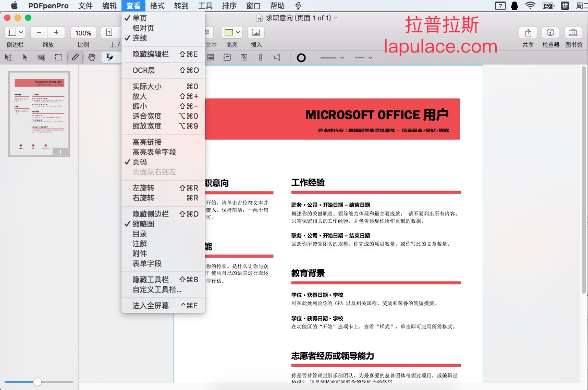This screenshot has height=390, width=588.
Task: Open the 格式 menu
Action: click(157, 6)
